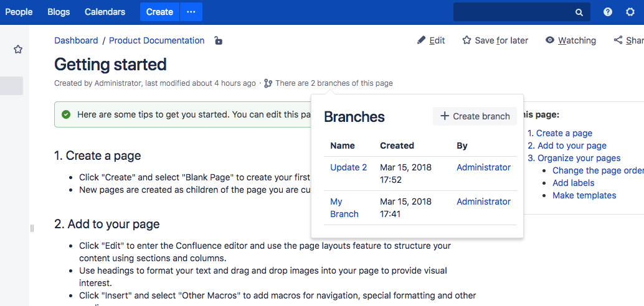Click the Branches popup heading
Screen dimensions: 644x306
tap(354, 117)
